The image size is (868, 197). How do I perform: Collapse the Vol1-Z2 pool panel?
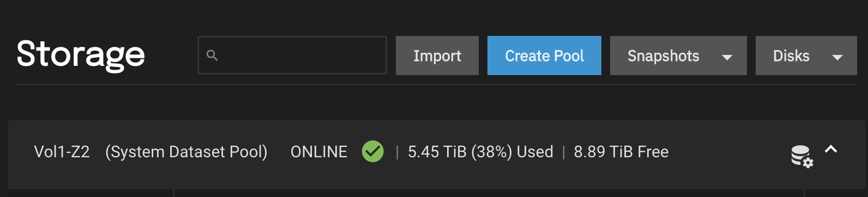point(831,149)
